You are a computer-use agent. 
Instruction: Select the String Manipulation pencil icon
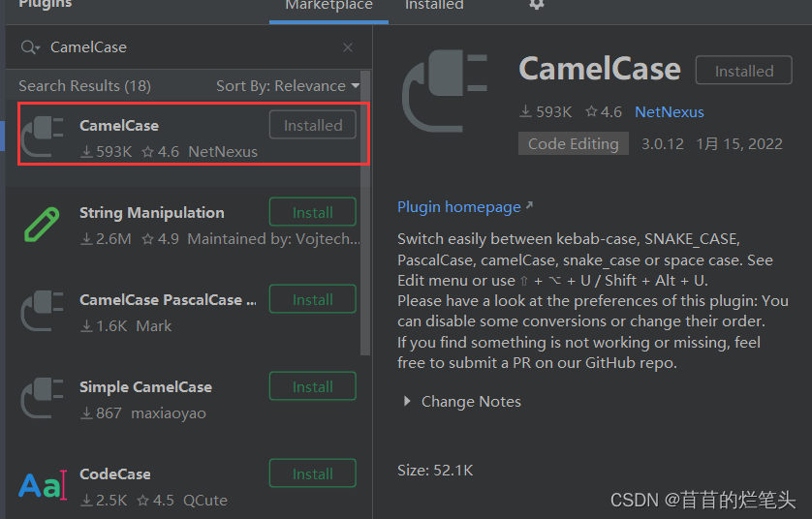pos(42,224)
